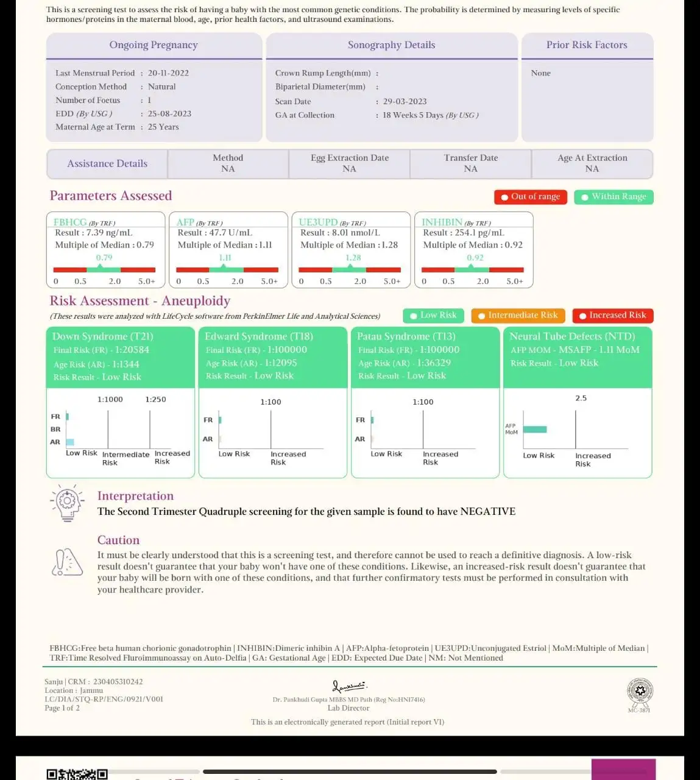Select the green 'Within Range' legend badge
The width and height of the screenshot is (700, 780).
[613, 197]
